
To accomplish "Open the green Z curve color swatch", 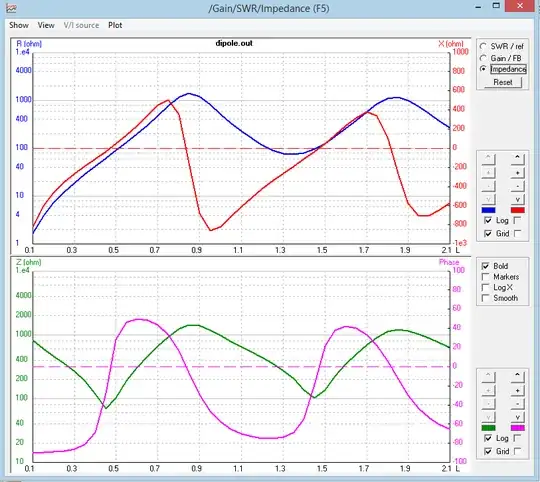I will pos(488,428).
